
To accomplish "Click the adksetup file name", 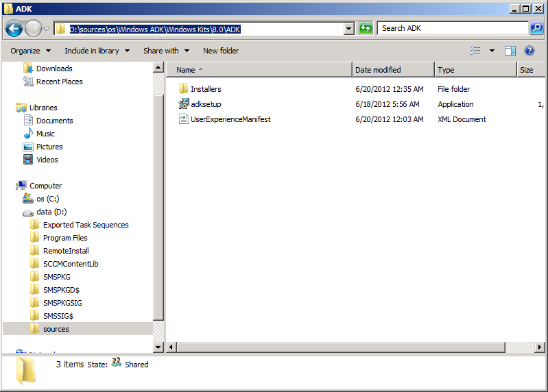I will (206, 104).
